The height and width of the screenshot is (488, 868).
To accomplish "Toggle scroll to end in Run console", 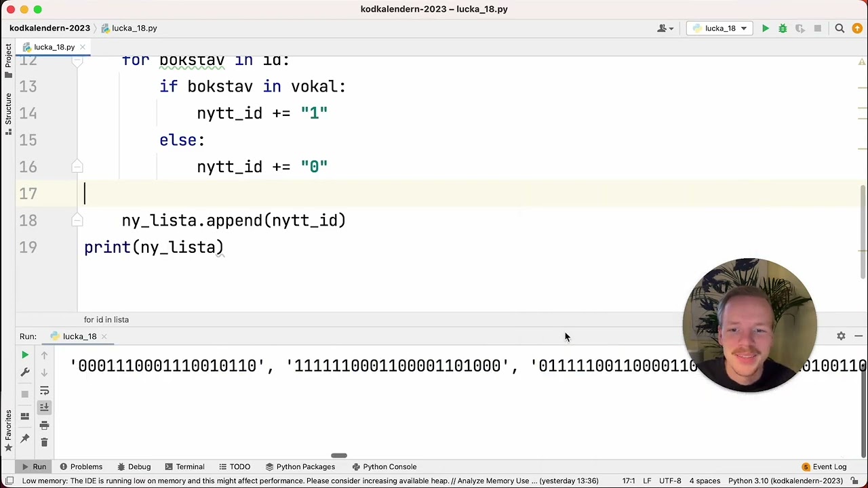I will [44, 407].
